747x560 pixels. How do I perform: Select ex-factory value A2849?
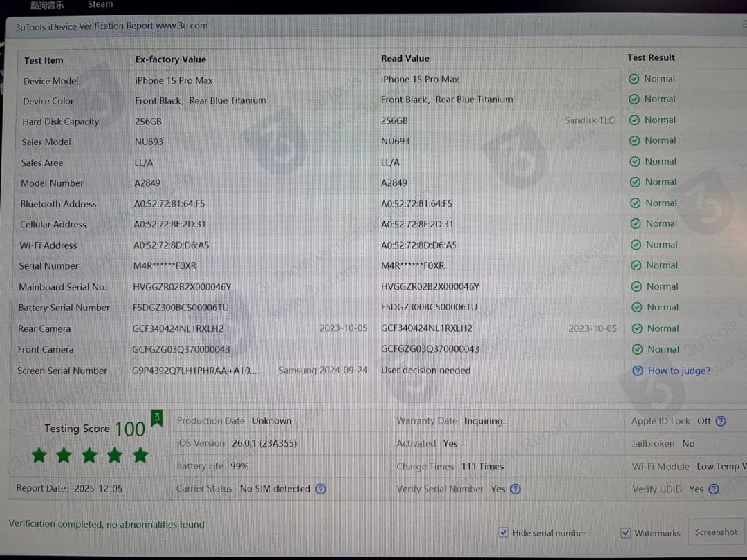pos(147,183)
